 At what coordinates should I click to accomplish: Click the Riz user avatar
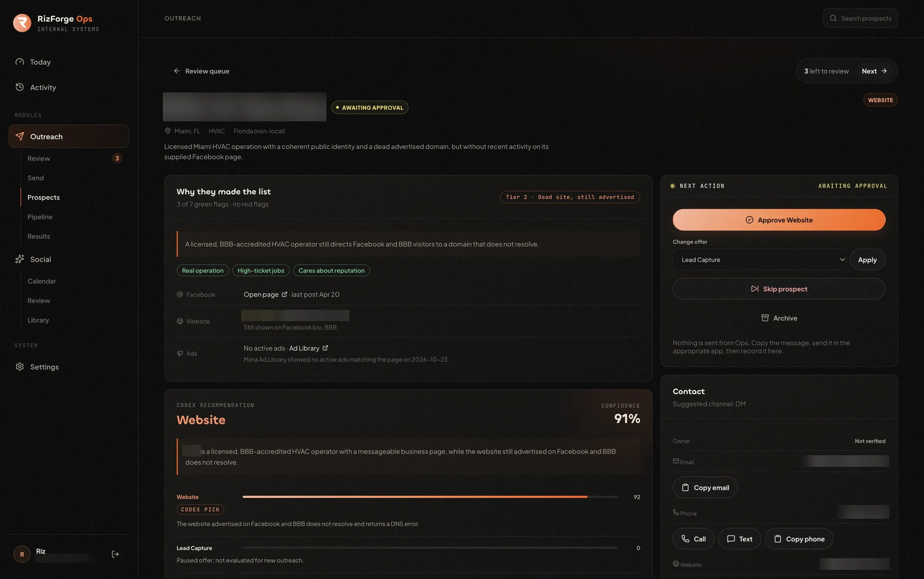pos(22,554)
